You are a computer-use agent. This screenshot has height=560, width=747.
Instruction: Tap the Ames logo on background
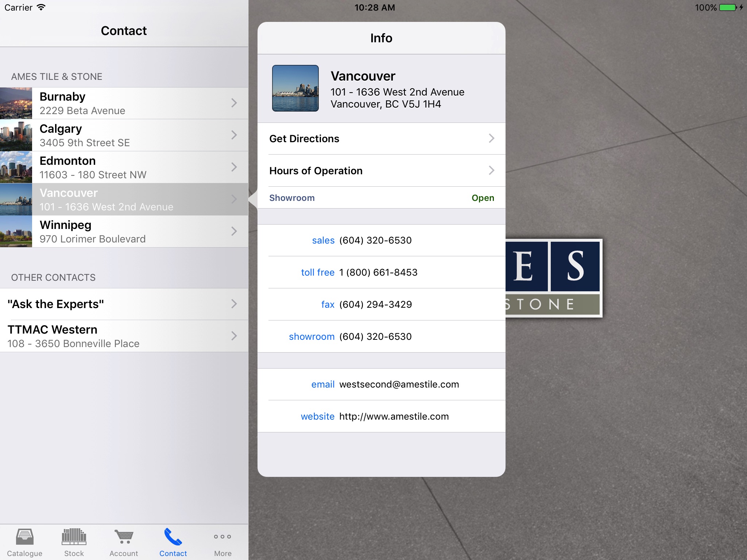click(x=554, y=278)
